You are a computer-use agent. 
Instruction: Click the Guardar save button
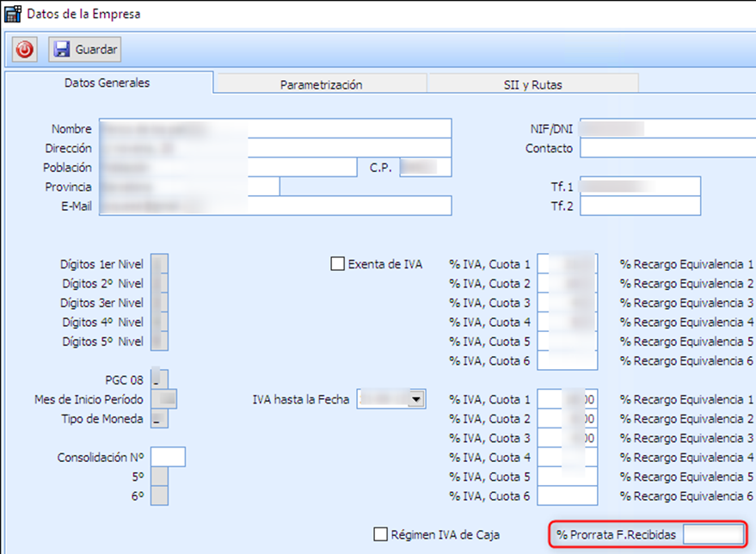coord(85,50)
